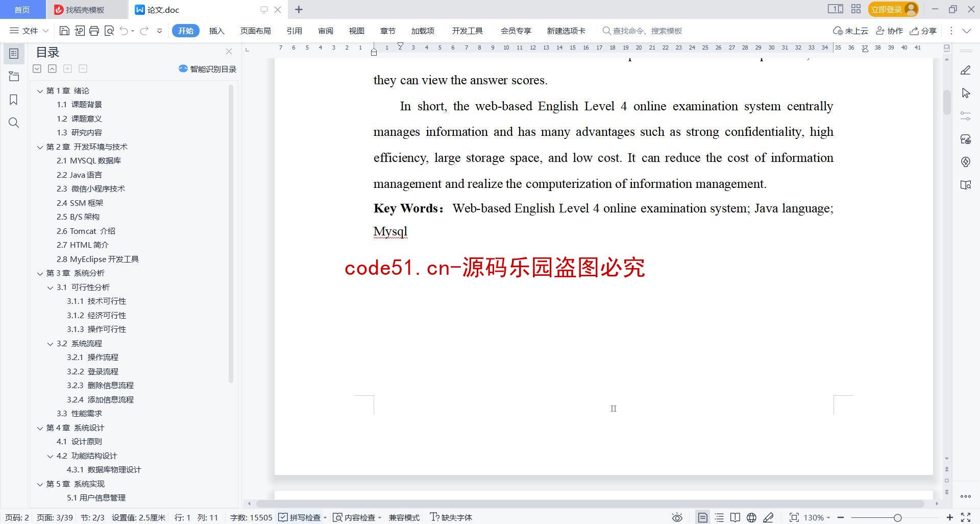The height and width of the screenshot is (524, 980).
Task: Select the 开始 ribbon tab
Action: click(x=185, y=31)
